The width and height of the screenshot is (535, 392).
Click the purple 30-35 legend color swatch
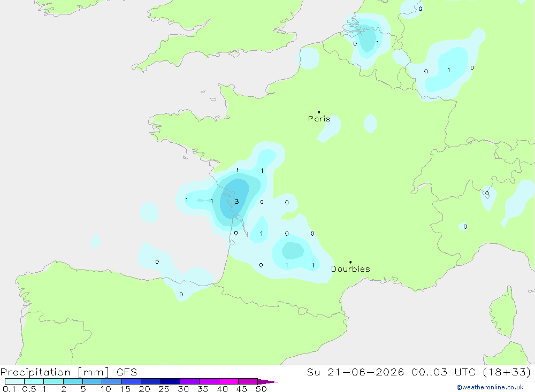(190, 381)
